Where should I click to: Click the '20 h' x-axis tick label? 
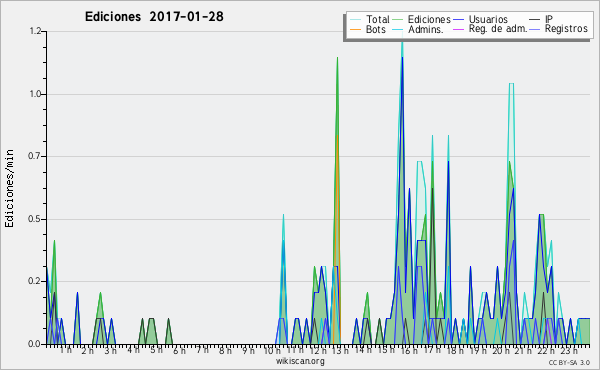(500, 351)
